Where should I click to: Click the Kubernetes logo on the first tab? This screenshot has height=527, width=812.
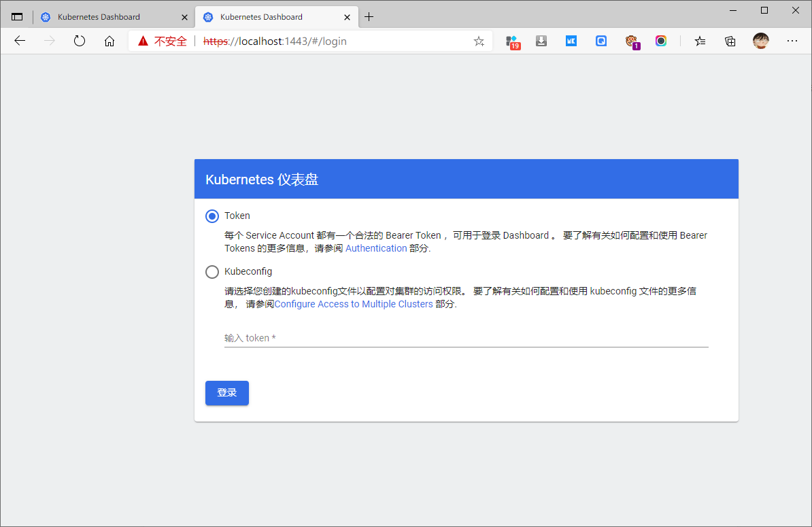pyautogui.click(x=46, y=17)
